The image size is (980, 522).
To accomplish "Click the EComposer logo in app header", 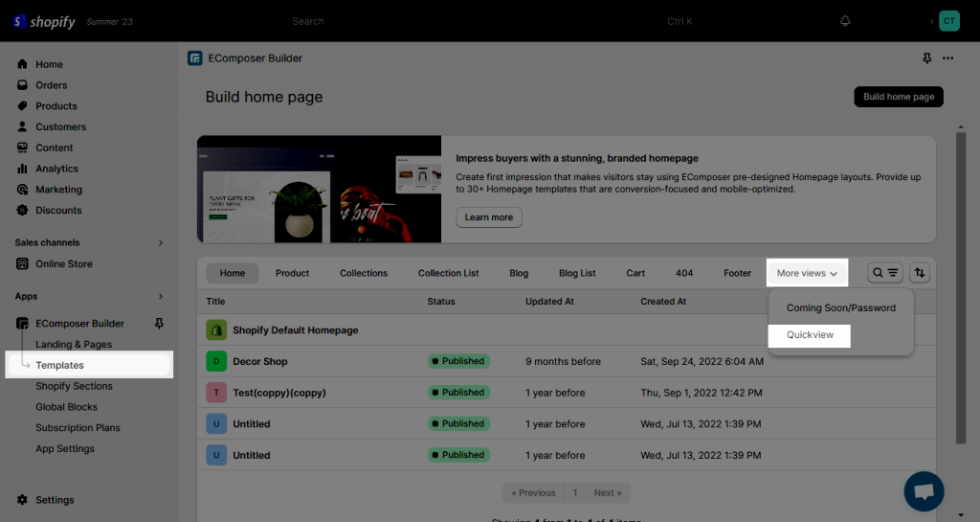I will point(195,58).
